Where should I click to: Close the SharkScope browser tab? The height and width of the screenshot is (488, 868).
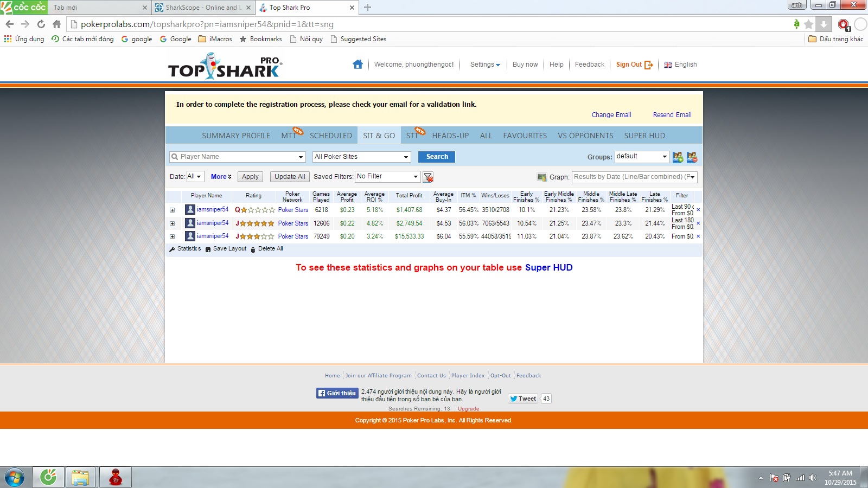click(248, 8)
